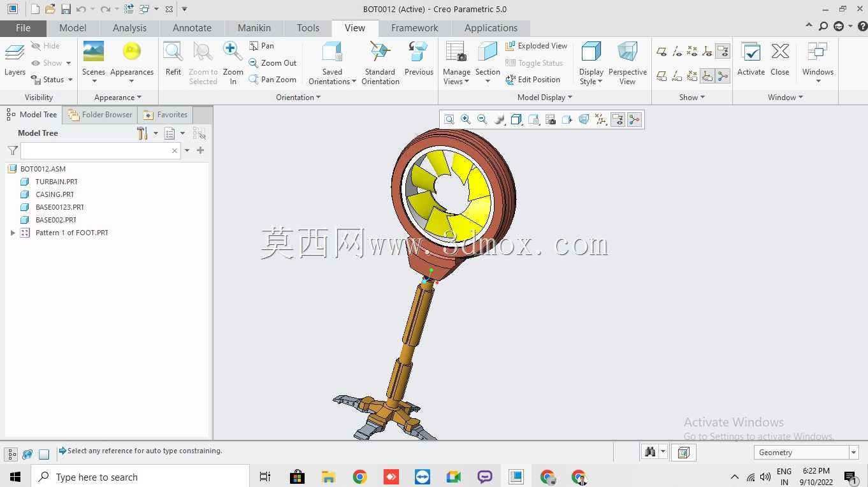This screenshot has width=868, height=487.
Task: Toggle spin center in ribbon Show group
Action: 723,76
